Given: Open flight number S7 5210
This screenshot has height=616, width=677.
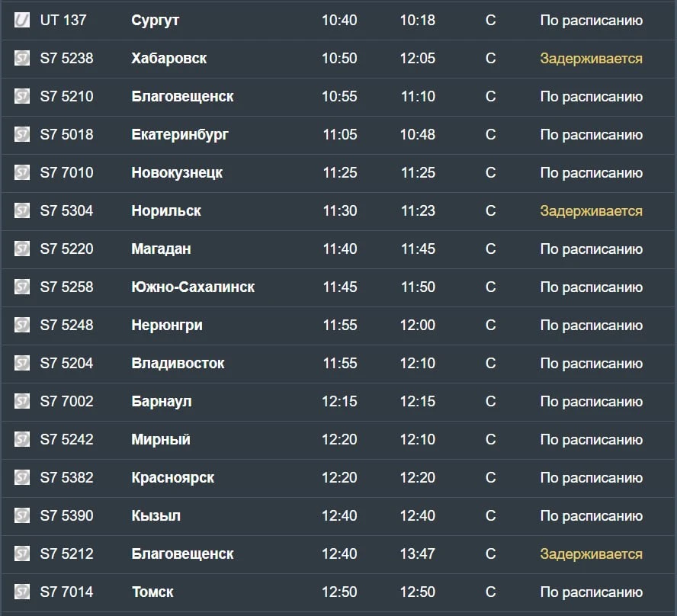Looking at the screenshot, I should tap(66, 96).
